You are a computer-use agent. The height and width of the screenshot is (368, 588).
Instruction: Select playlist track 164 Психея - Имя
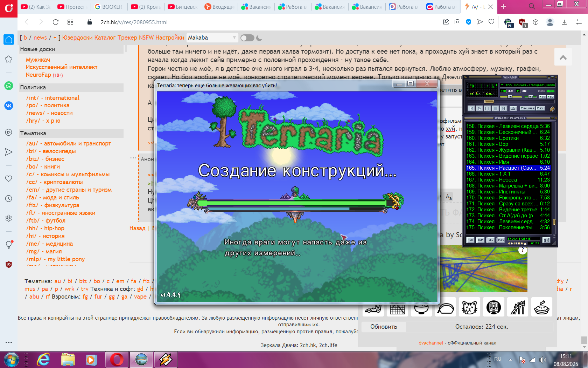tap(508, 162)
